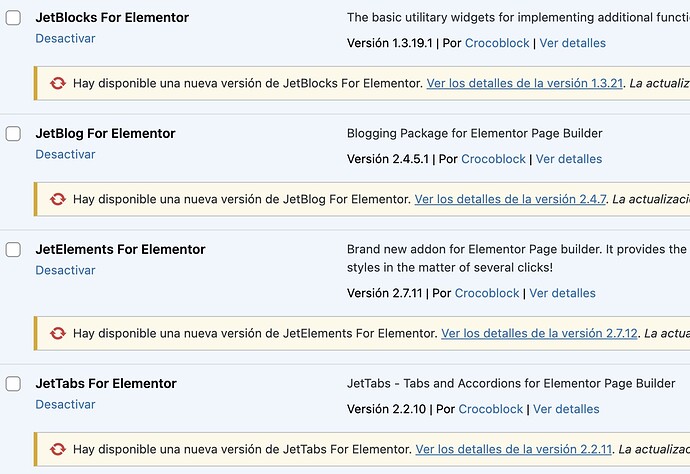Viewport: 690px width, 474px height.
Task: View details of version 2.2.11
Action: [513, 449]
